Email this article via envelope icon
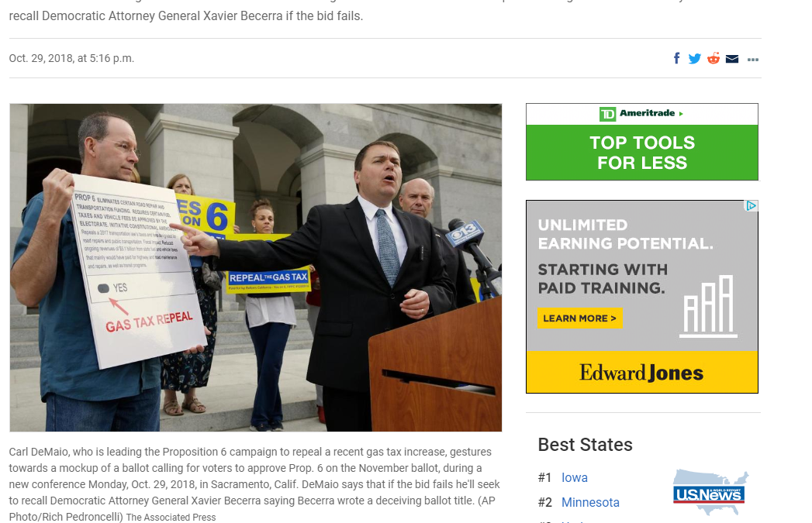The height and width of the screenshot is (523, 812). pyautogui.click(x=731, y=59)
